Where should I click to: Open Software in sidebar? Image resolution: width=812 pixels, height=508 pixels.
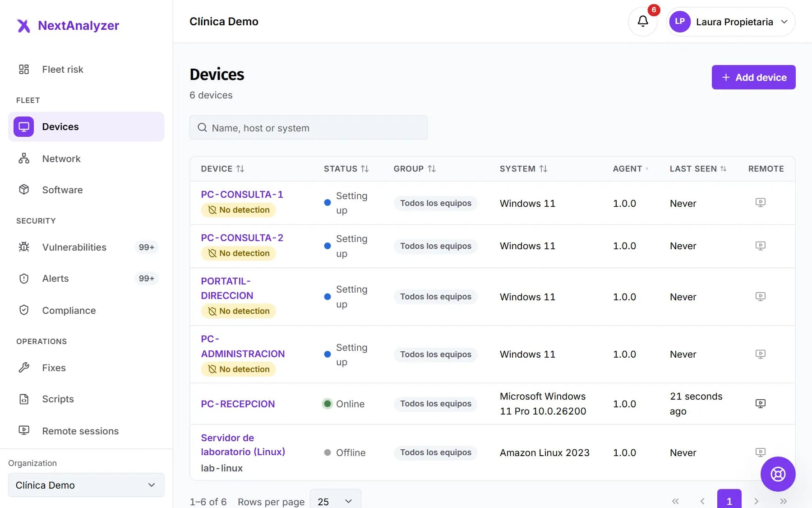point(86,190)
